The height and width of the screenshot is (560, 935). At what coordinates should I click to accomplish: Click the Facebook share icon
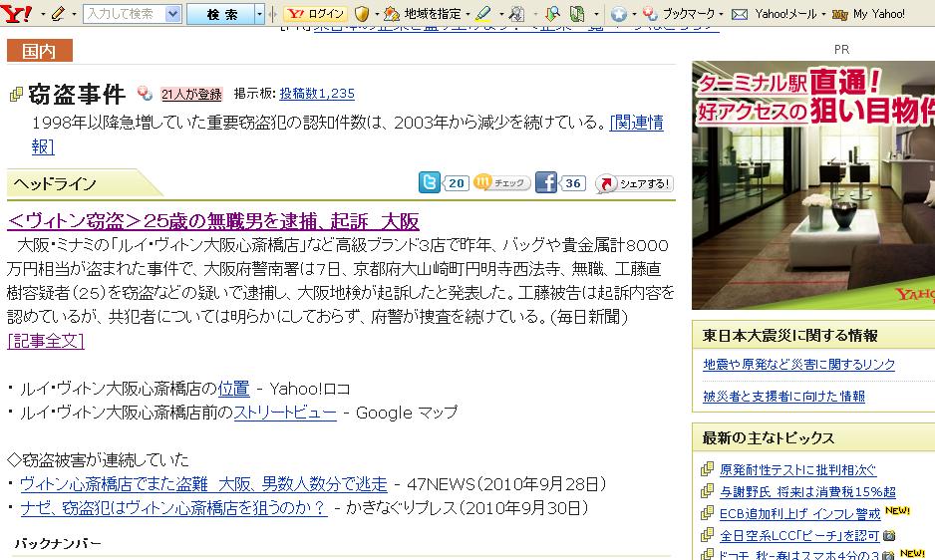pos(545,182)
